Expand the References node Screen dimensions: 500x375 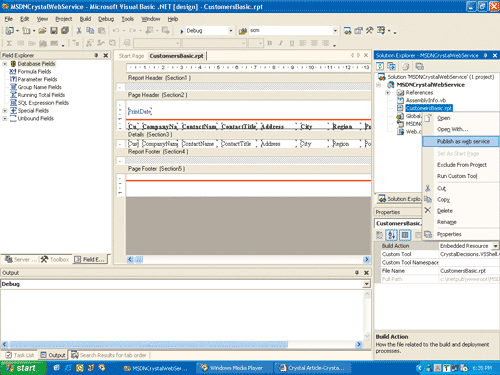pos(387,93)
